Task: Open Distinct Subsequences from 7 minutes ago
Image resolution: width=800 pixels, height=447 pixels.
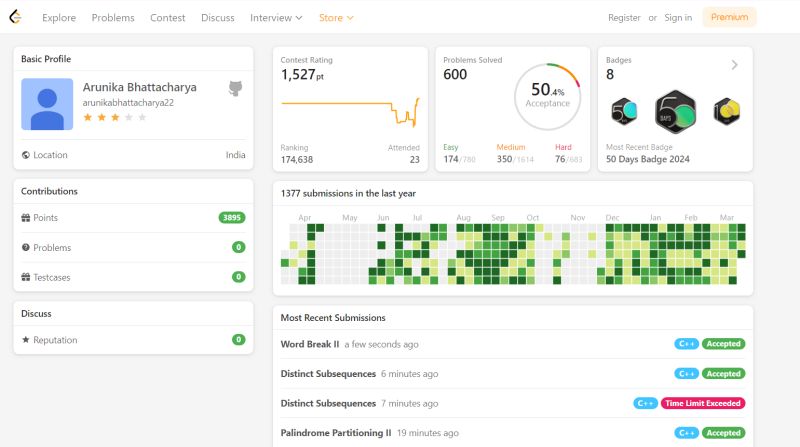Action: point(328,404)
